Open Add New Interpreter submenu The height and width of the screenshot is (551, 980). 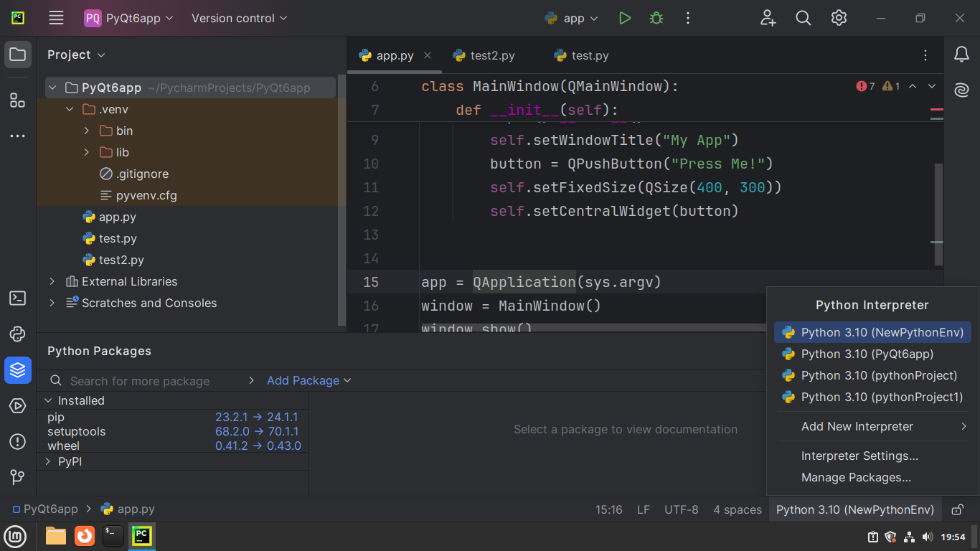872,426
